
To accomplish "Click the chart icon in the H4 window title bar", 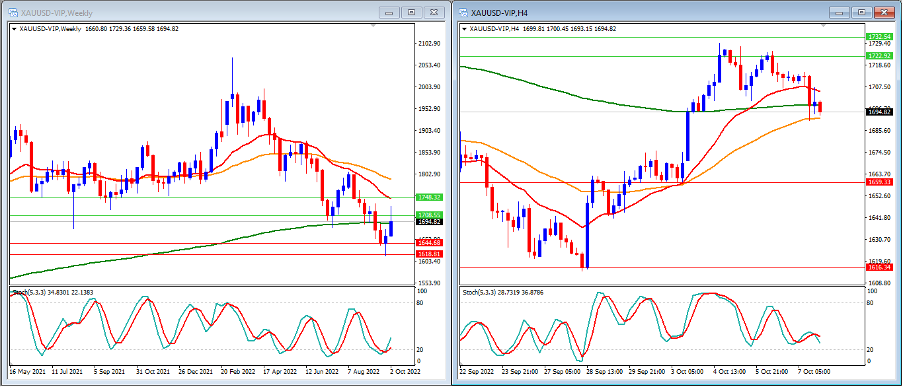I will [x=463, y=13].
